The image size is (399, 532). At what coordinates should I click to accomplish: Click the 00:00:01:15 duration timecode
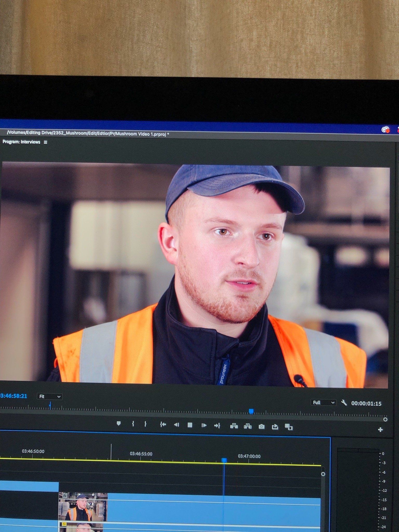[366, 403]
